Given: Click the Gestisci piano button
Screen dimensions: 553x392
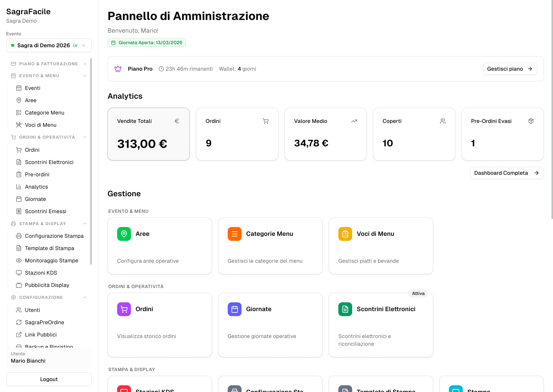Looking at the screenshot, I should [x=510, y=69].
